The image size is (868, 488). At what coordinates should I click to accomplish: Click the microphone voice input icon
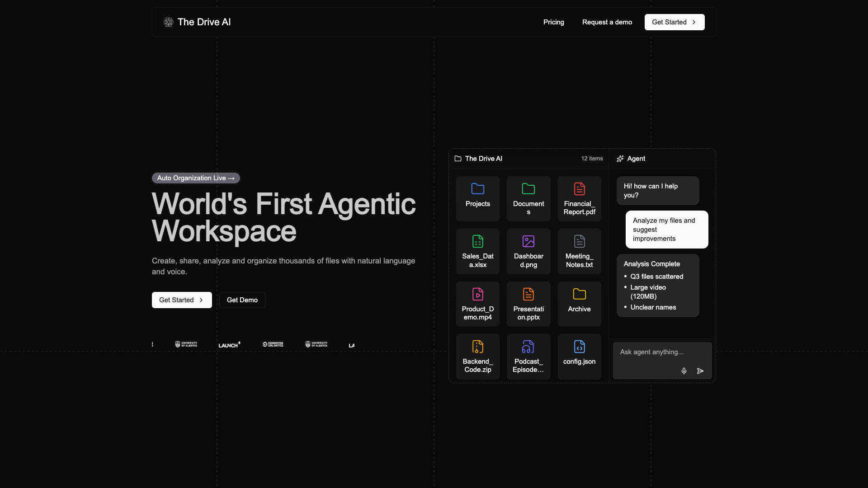(684, 371)
